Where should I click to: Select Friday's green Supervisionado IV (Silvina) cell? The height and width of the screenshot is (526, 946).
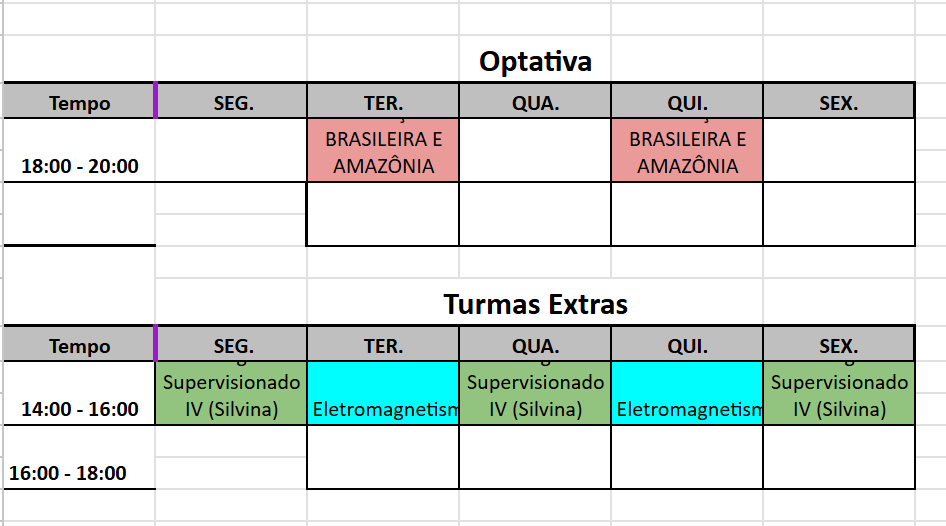[x=838, y=395]
